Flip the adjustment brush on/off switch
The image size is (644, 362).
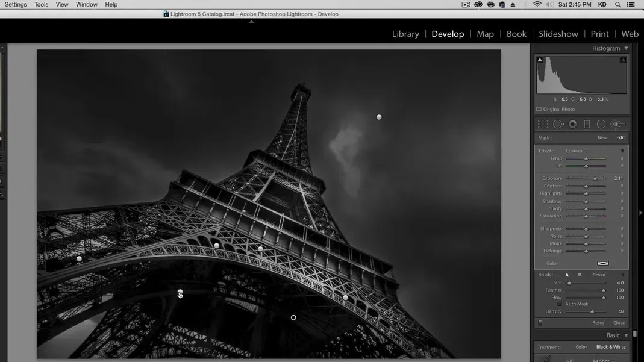(x=540, y=323)
